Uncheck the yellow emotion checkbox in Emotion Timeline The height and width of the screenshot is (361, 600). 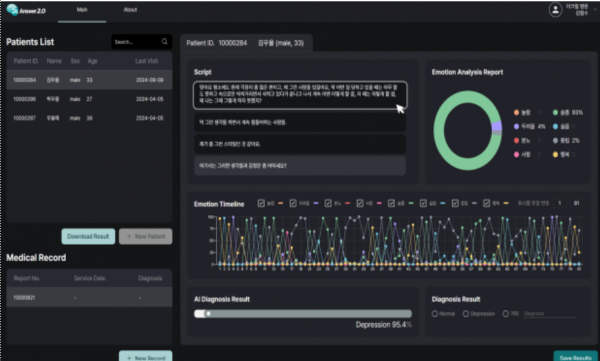(486, 203)
